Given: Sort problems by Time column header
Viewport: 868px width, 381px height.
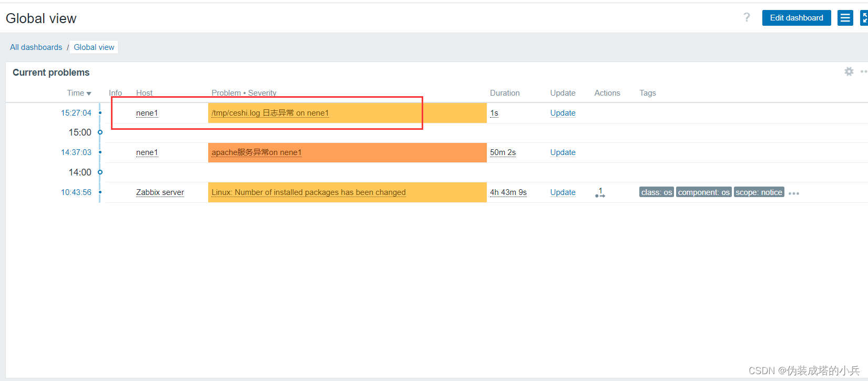Looking at the screenshot, I should pyautogui.click(x=79, y=93).
